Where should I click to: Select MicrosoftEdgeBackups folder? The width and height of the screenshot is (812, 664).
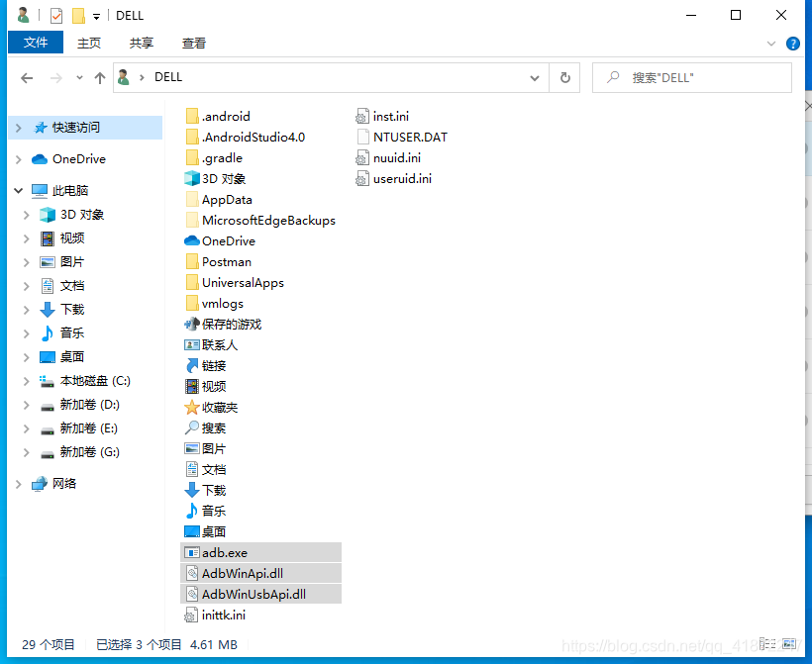(260, 220)
